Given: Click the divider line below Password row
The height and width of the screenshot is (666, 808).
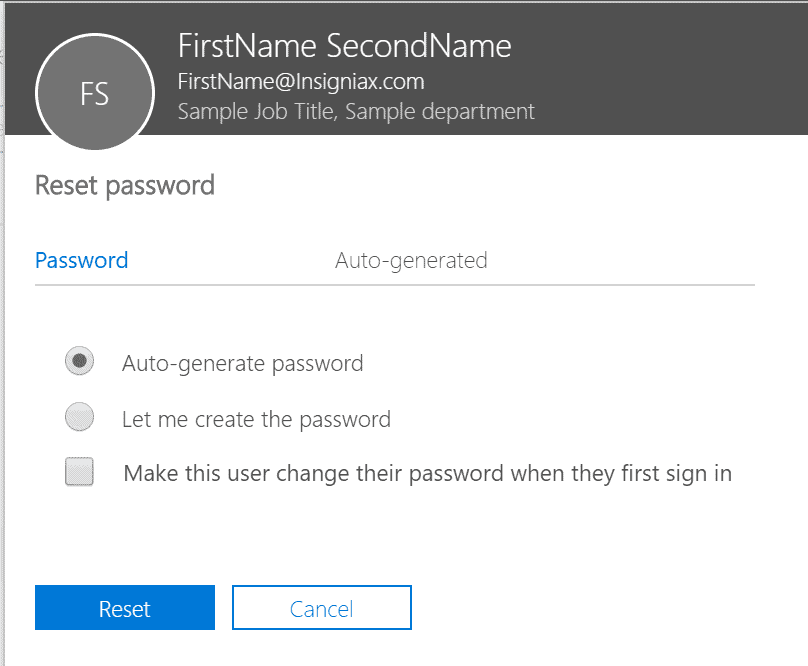Looking at the screenshot, I should [x=395, y=285].
